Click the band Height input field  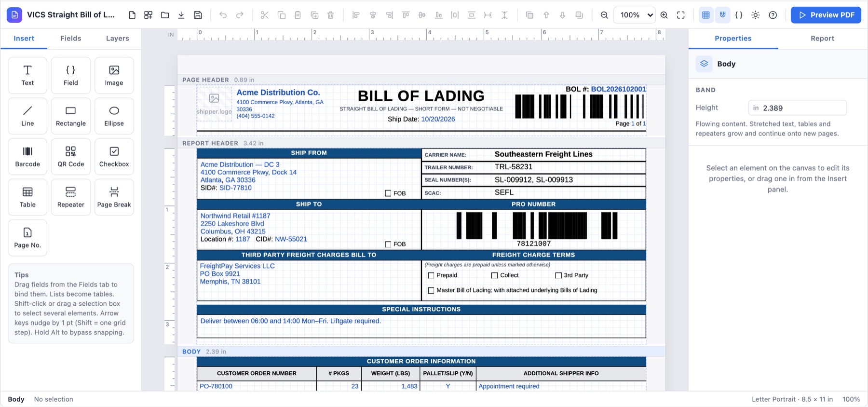(x=798, y=108)
